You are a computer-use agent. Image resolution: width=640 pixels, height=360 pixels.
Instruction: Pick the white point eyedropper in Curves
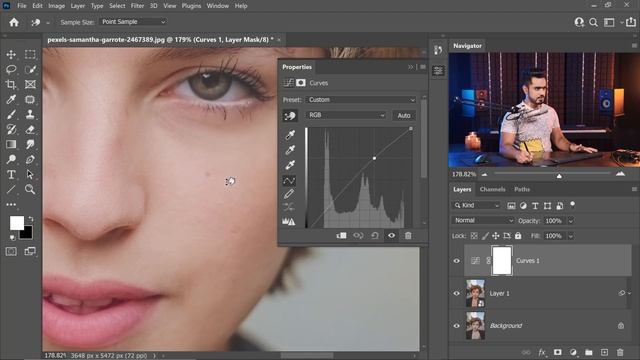point(290,165)
